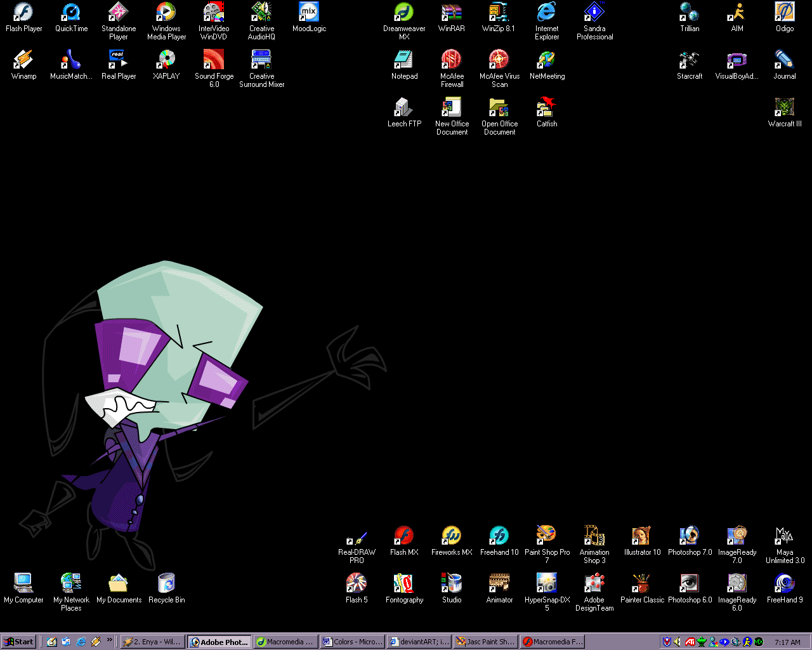The width and height of the screenshot is (812, 650).
Task: Switch to the deviantART browser window
Action: pos(419,642)
